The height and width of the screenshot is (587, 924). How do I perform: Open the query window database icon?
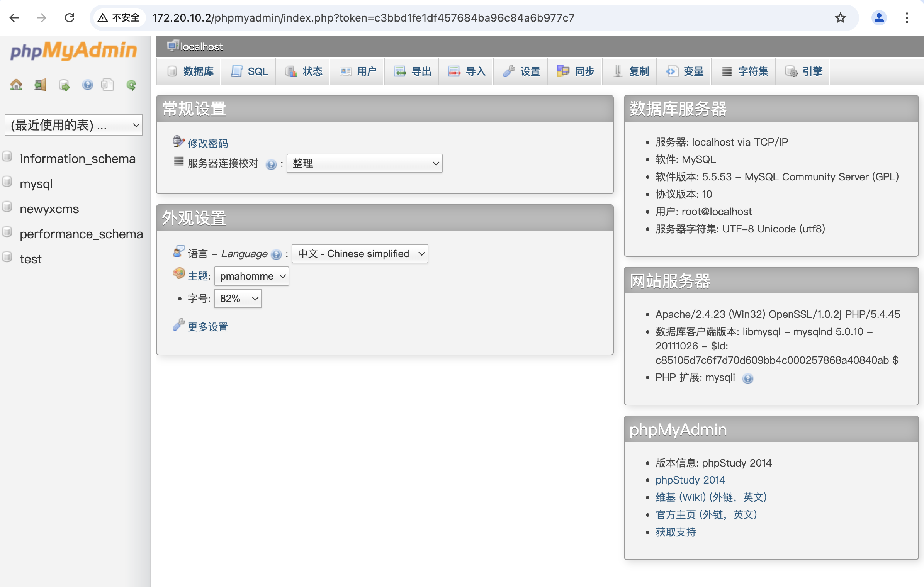click(x=64, y=85)
